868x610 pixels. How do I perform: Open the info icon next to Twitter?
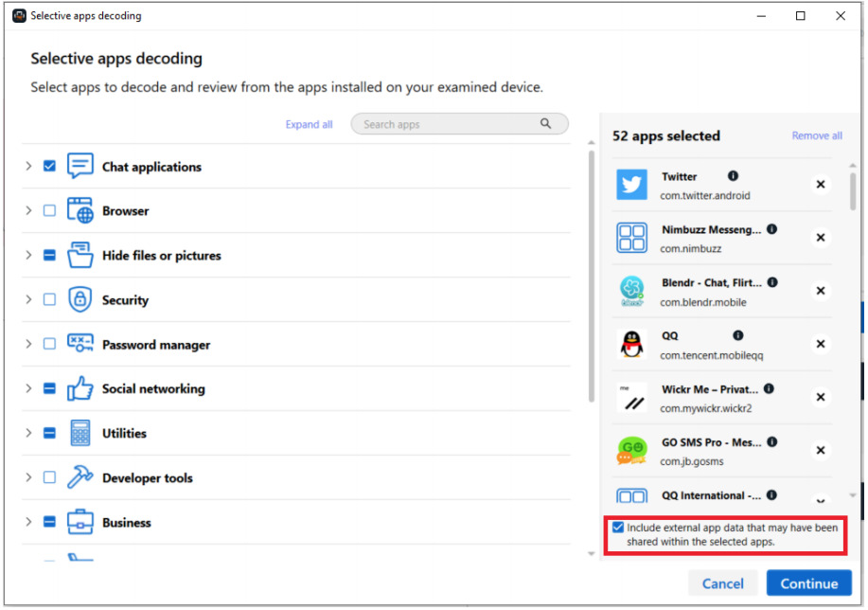734,176
